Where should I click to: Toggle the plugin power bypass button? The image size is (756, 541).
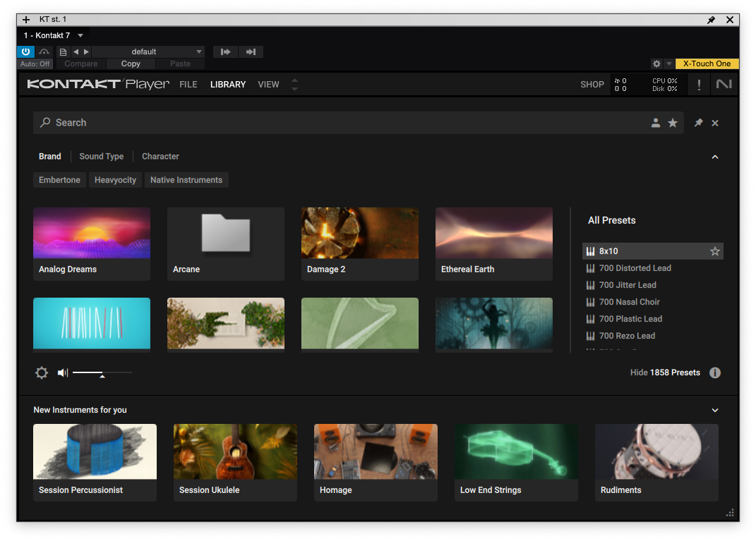click(x=25, y=51)
